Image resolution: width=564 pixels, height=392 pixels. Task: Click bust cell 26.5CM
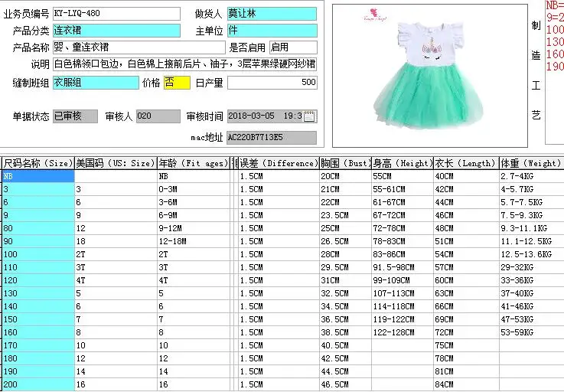pos(345,241)
